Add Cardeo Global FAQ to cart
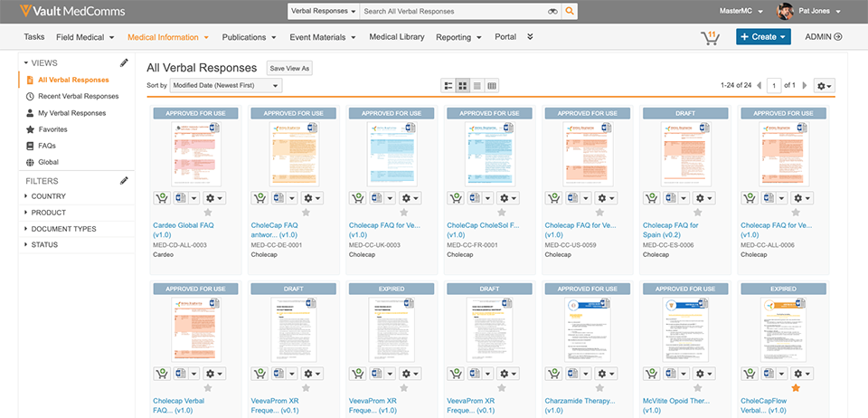Screen dimensions: 868x418 coord(162,197)
